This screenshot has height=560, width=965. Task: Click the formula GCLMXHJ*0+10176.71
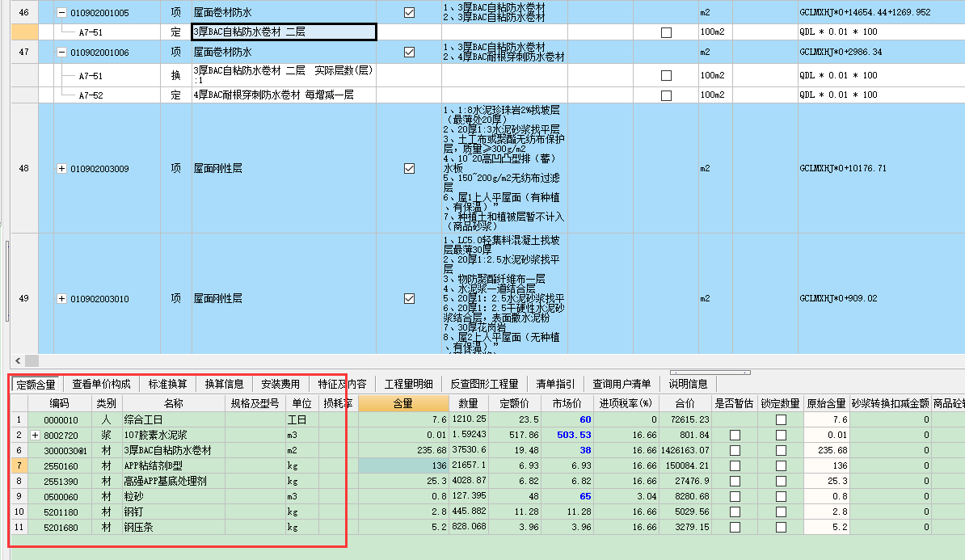(843, 169)
